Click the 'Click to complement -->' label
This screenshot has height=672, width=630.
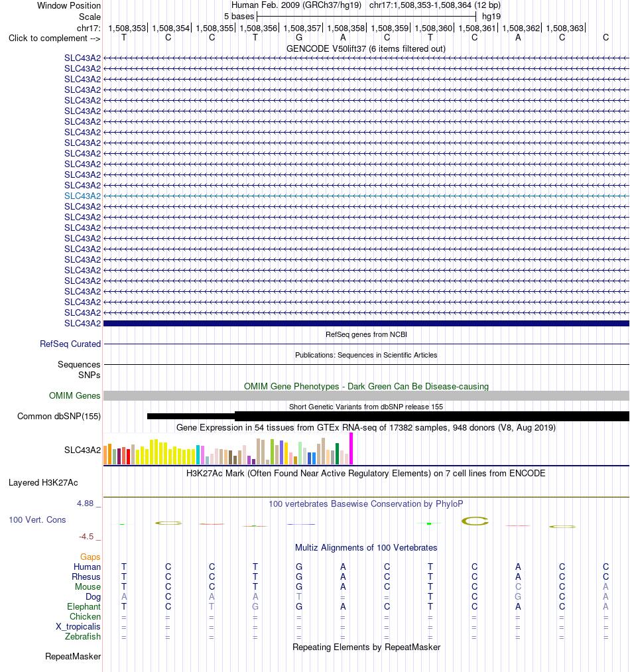[54, 38]
